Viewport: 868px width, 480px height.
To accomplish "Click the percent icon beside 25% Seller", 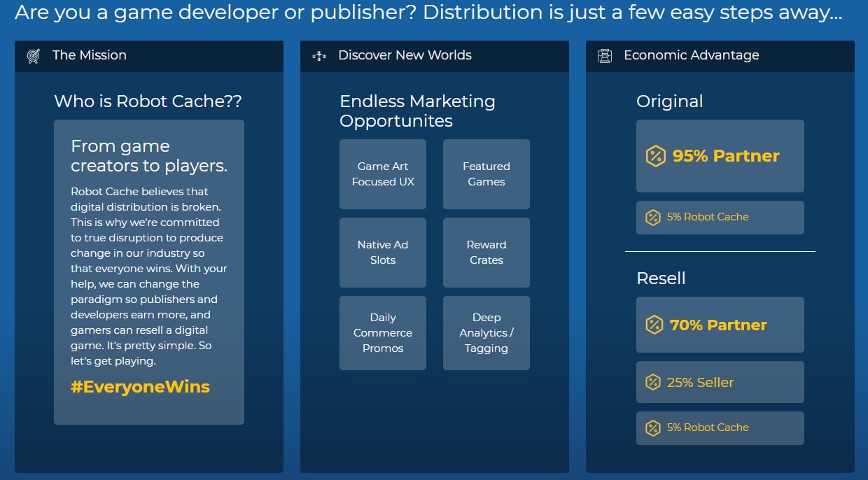I will tap(653, 382).
